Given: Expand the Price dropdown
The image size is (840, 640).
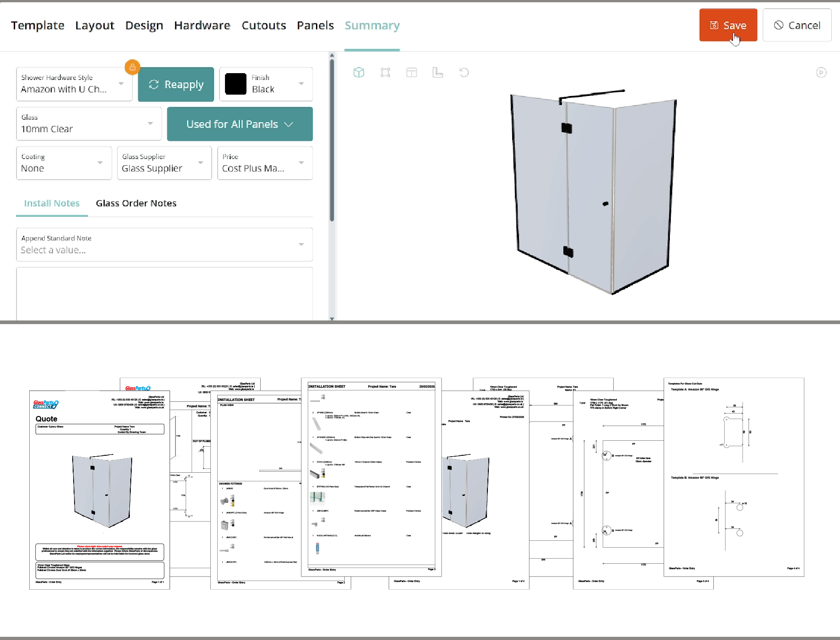Looking at the screenshot, I should click(265, 163).
